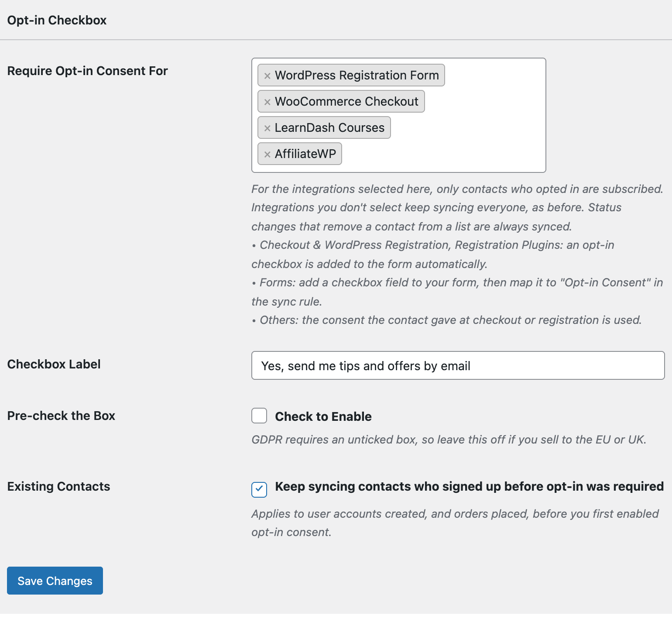Image resolution: width=672 pixels, height=626 pixels.
Task: Save Changes to the settings
Action: pos(55,581)
